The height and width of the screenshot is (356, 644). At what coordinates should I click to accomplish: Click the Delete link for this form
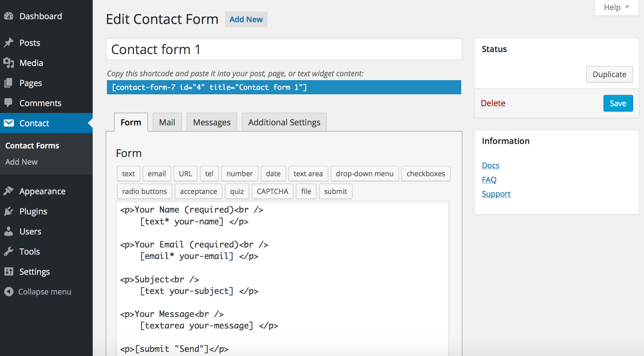pyautogui.click(x=493, y=103)
